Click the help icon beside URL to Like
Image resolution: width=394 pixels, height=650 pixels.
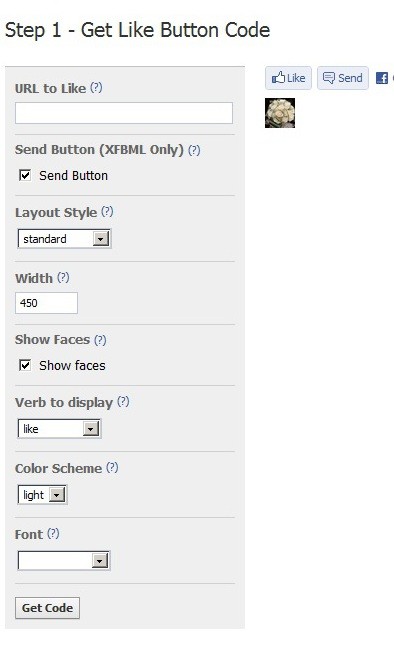pos(96,87)
